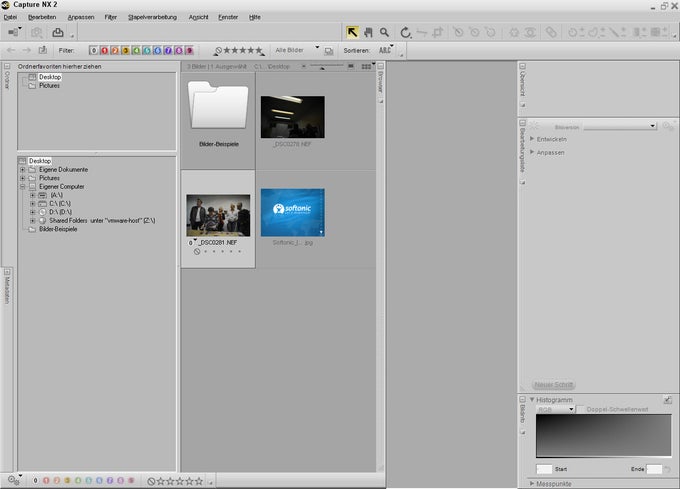
Task: Click the no-rating icon in the bottom status bar
Action: pos(151,481)
